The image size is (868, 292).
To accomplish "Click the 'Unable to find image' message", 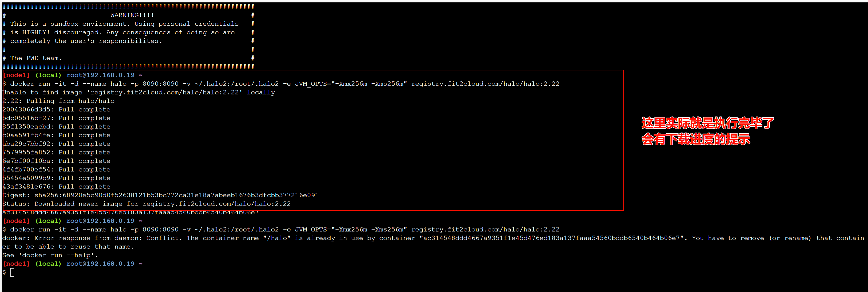I will [x=139, y=92].
